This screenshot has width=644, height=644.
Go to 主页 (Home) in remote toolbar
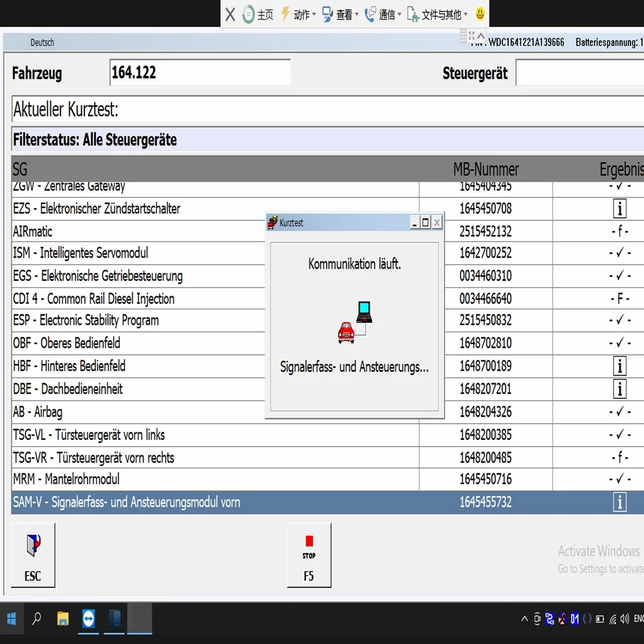258,14
